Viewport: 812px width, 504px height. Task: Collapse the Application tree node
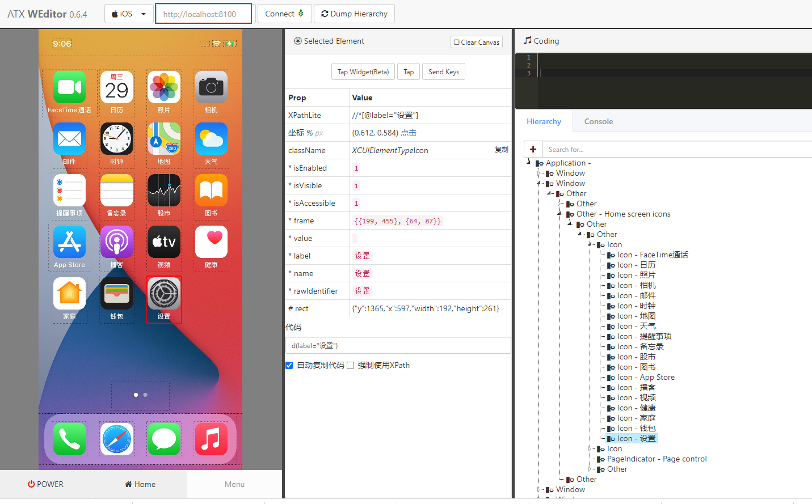[529, 163]
